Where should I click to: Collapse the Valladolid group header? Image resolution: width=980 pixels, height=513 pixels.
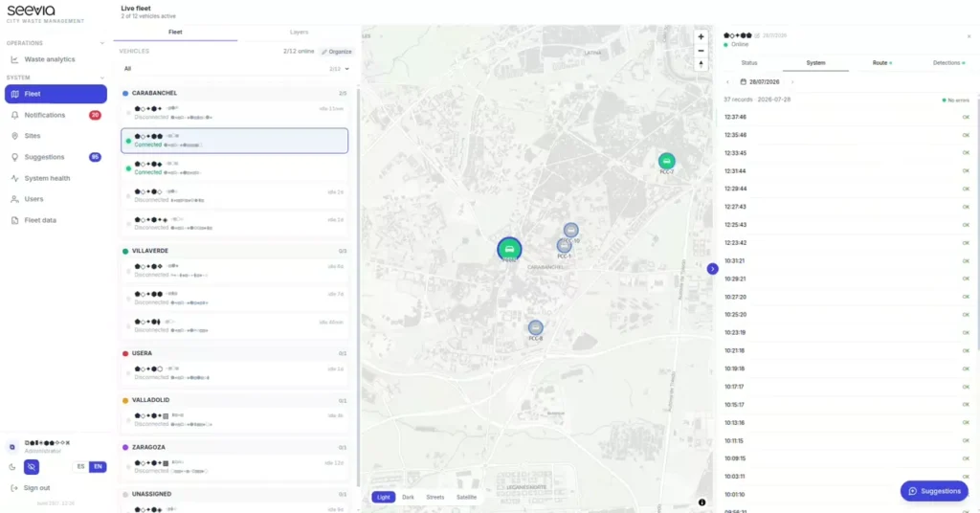234,400
